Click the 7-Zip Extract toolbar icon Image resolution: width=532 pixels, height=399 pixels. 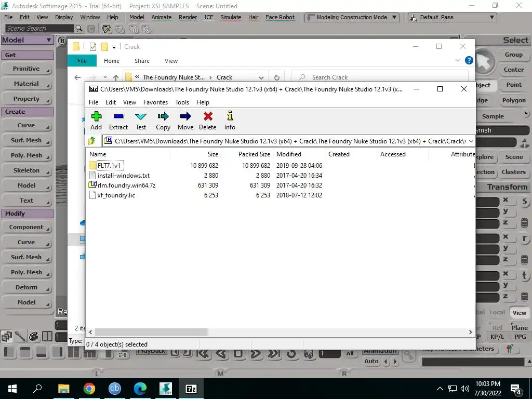pyautogui.click(x=118, y=116)
